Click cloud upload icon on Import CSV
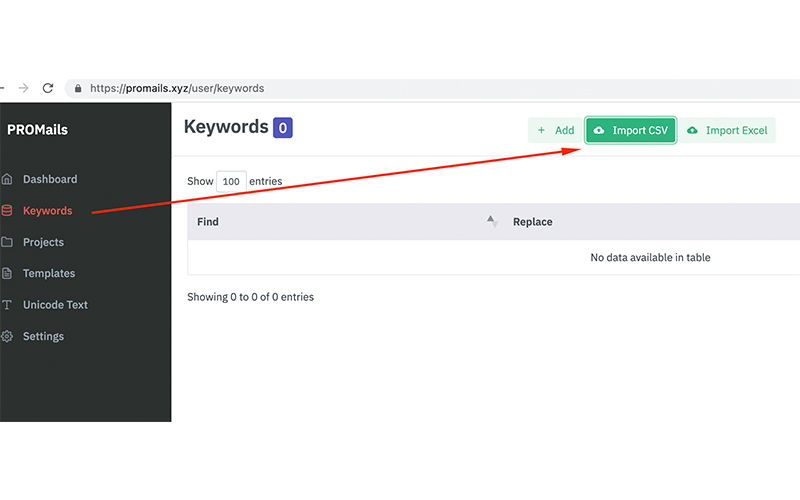This screenshot has width=800, height=500. [x=599, y=131]
